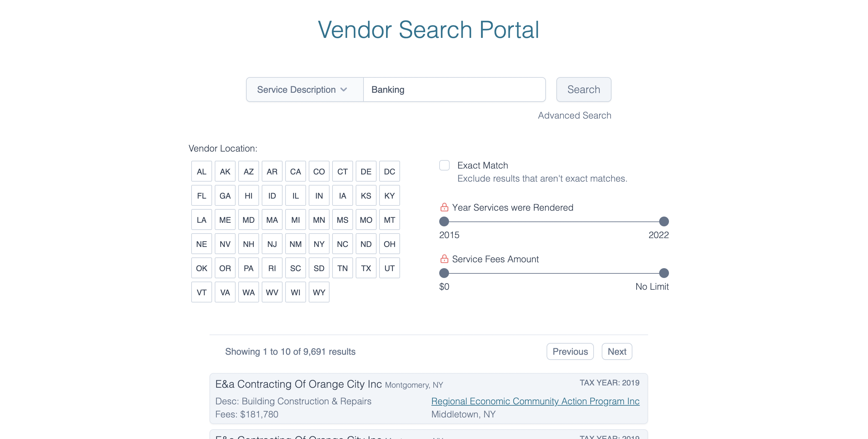Select the KY state button
The height and width of the screenshot is (439, 868).
[390, 196]
